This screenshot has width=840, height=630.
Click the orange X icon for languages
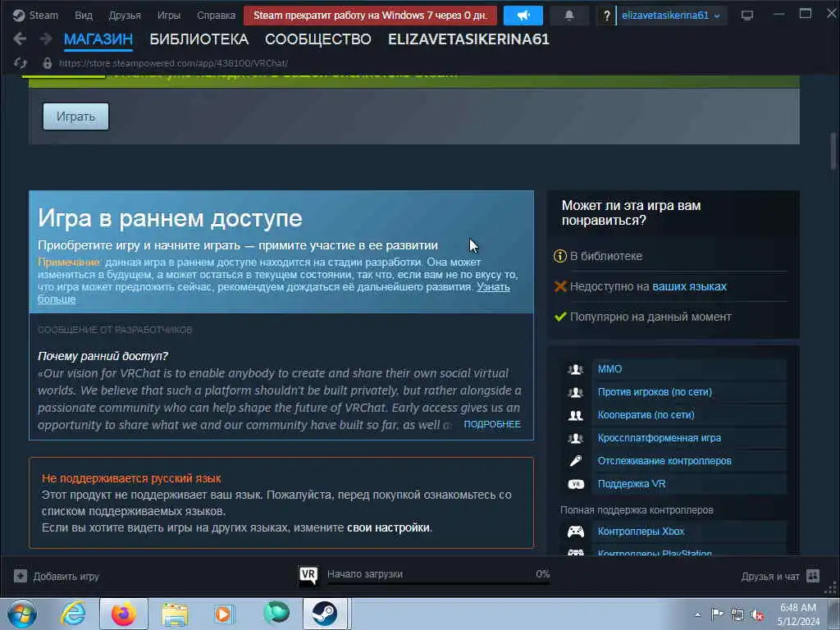[559, 286]
